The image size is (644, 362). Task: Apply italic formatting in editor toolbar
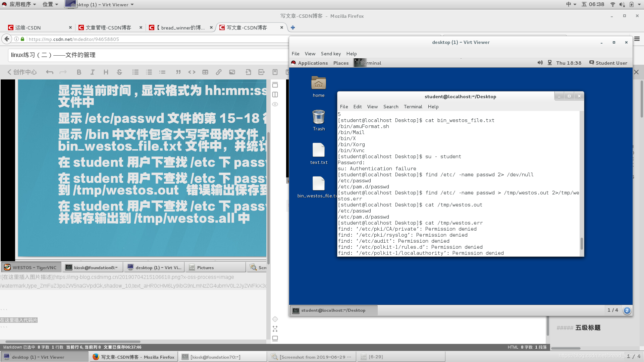[92, 72]
